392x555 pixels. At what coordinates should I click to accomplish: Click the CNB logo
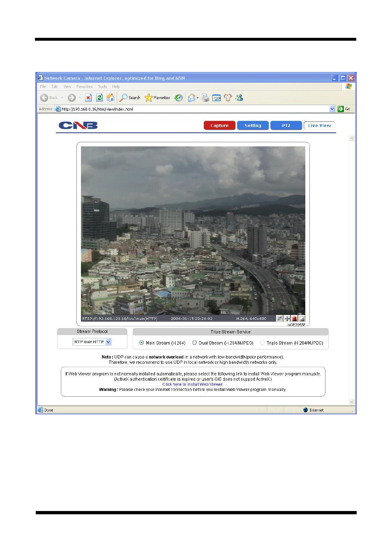[x=78, y=125]
